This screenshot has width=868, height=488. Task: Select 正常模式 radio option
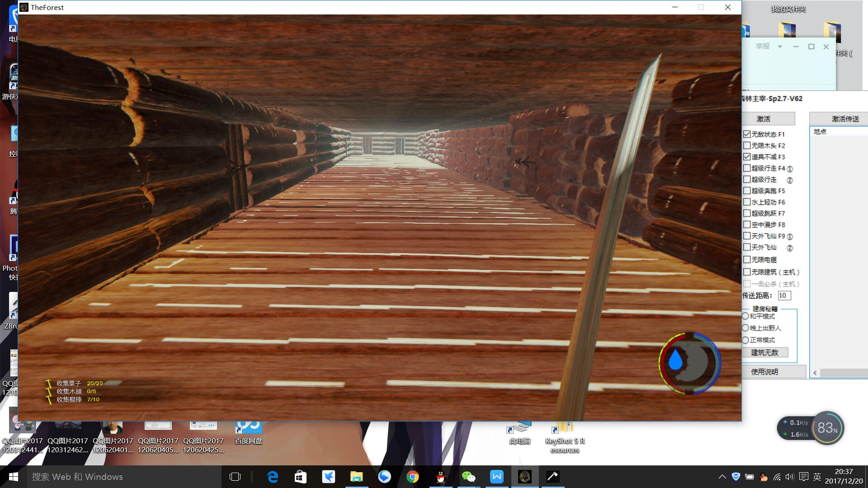745,340
